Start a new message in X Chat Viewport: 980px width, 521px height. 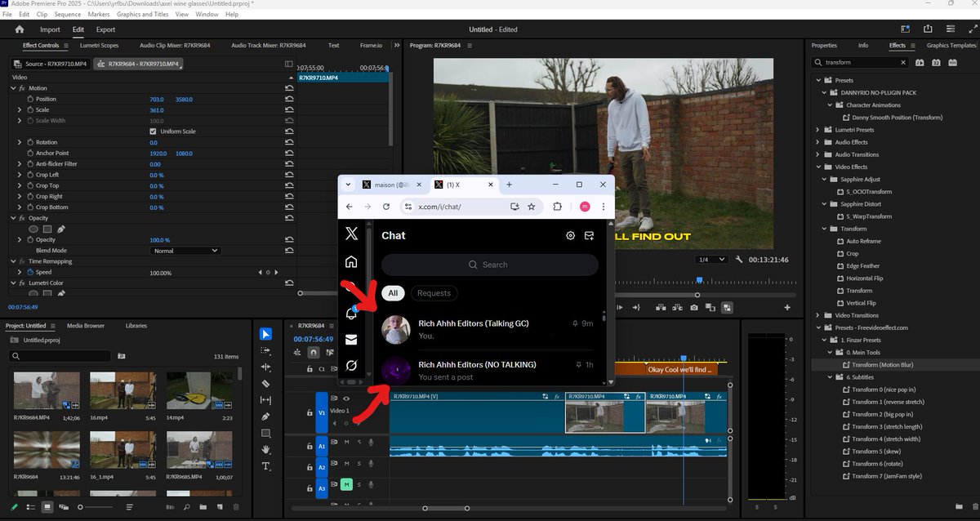[590, 235]
